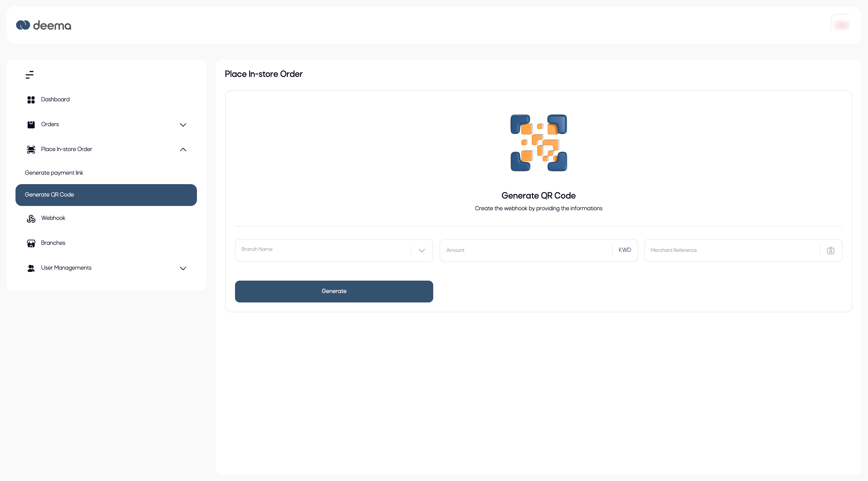
Task: Open Generate payment link submenu item
Action: coord(54,173)
